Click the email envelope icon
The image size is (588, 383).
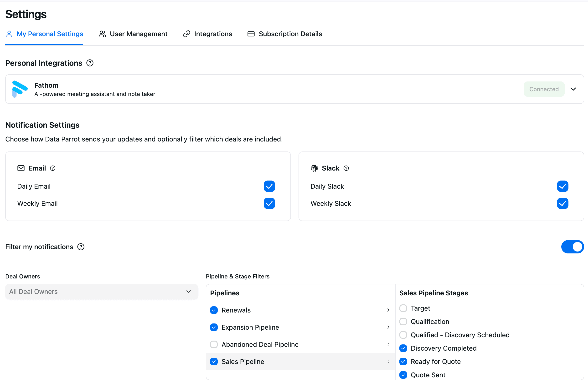point(21,168)
